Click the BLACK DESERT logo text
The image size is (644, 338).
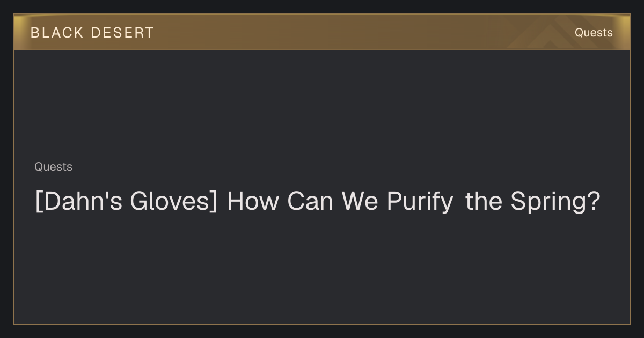[92, 33]
